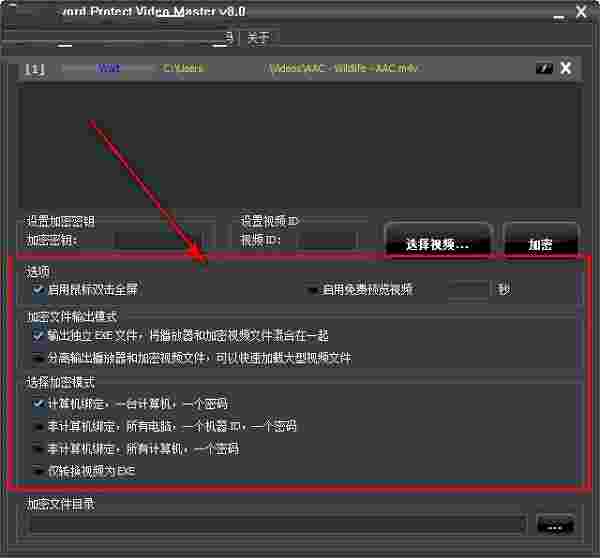Open the 关于 menu tab

(x=258, y=38)
